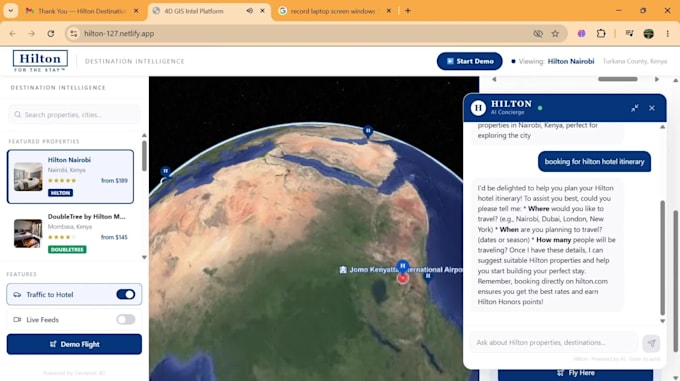Close the Hilton AI Concierge chat

click(652, 108)
